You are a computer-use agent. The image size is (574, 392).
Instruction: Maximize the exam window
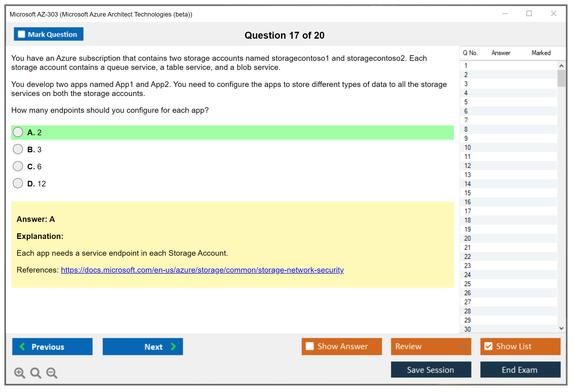coord(529,14)
